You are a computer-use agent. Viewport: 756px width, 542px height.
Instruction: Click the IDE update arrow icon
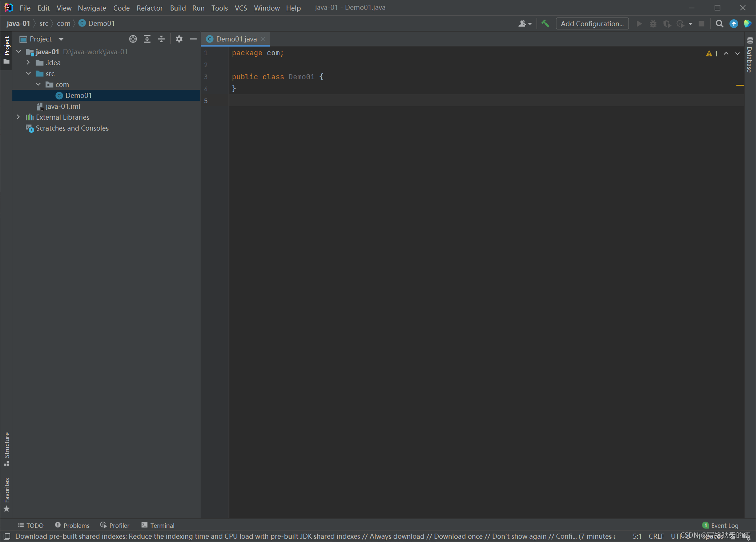(x=734, y=24)
